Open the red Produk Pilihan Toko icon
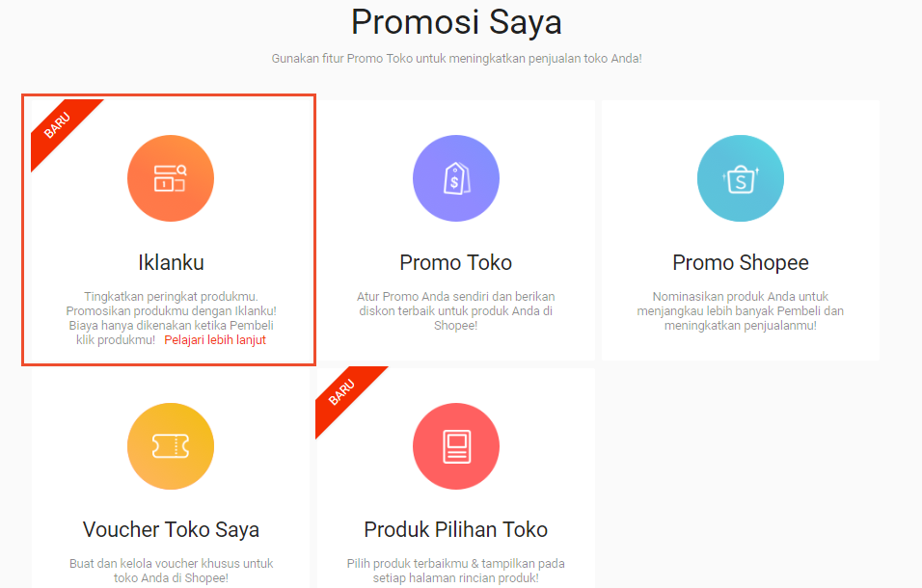922x588 pixels. 456,446
